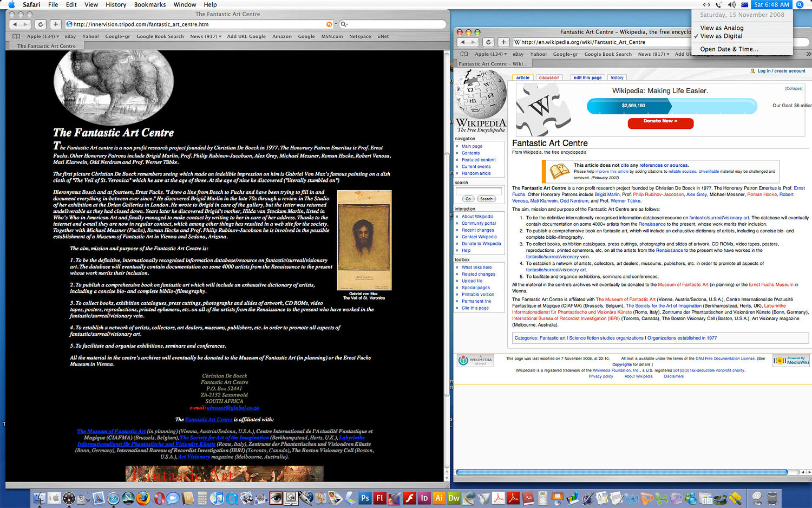
Task: Launch InDesign from the Dock
Action: tap(424, 498)
